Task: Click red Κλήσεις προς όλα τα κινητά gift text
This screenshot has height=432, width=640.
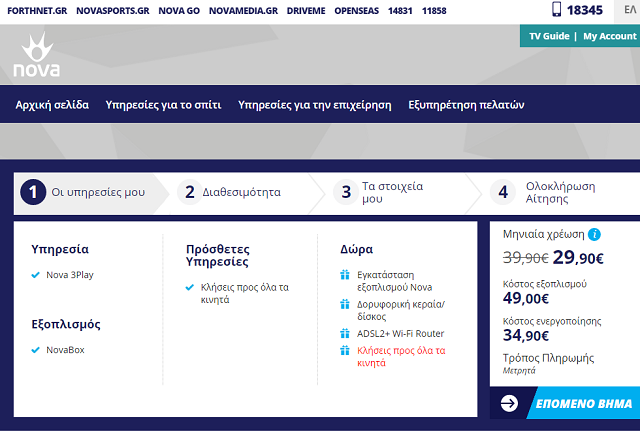Action: pos(401,356)
